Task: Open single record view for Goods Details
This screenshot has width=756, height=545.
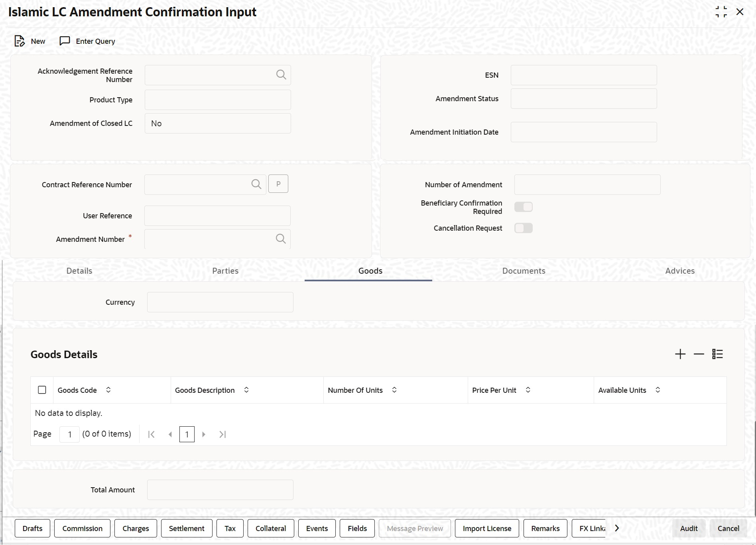Action: pos(717,354)
